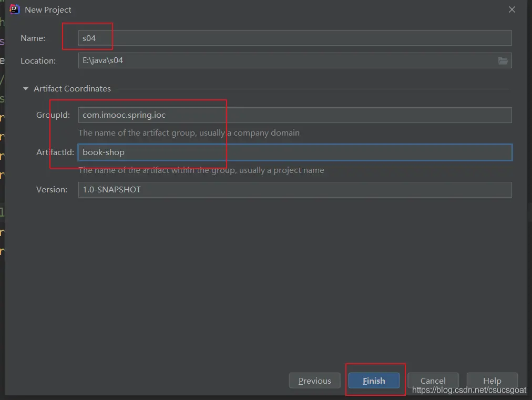Click the IntelliJ IDEA logo in title bar
This screenshot has width=532, height=400.
pos(15,9)
